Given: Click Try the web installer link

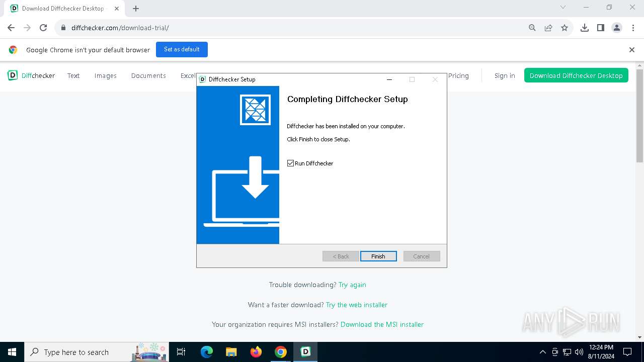Looking at the screenshot, I should tap(357, 305).
